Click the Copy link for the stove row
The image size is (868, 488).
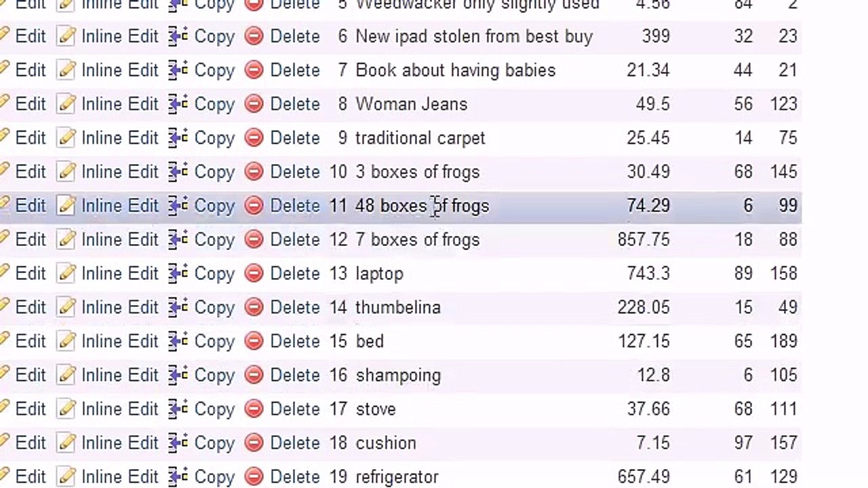click(214, 409)
